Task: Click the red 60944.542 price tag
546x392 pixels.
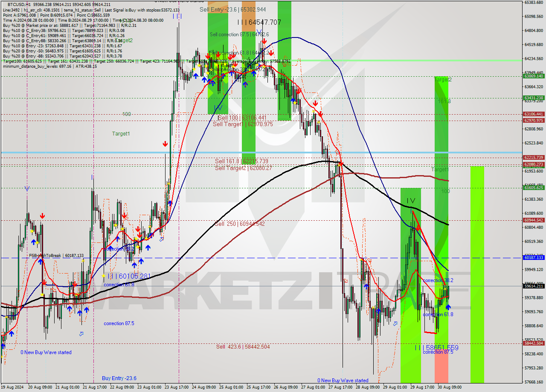Action: 533,220
